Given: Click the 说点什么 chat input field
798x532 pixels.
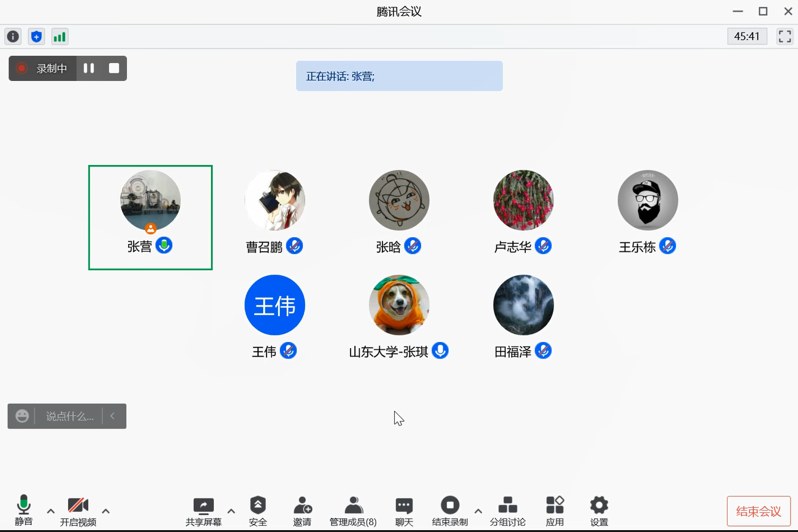Looking at the screenshot, I should (x=69, y=416).
